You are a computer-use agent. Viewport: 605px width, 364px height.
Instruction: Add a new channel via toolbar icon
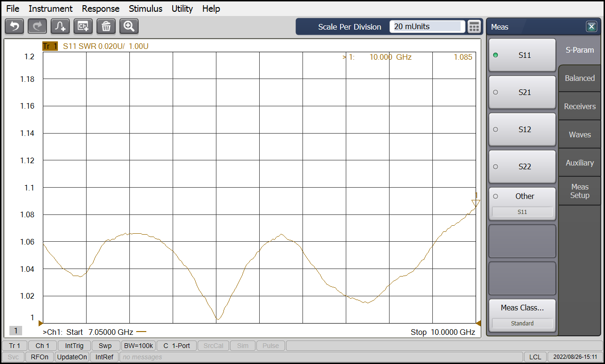83,26
